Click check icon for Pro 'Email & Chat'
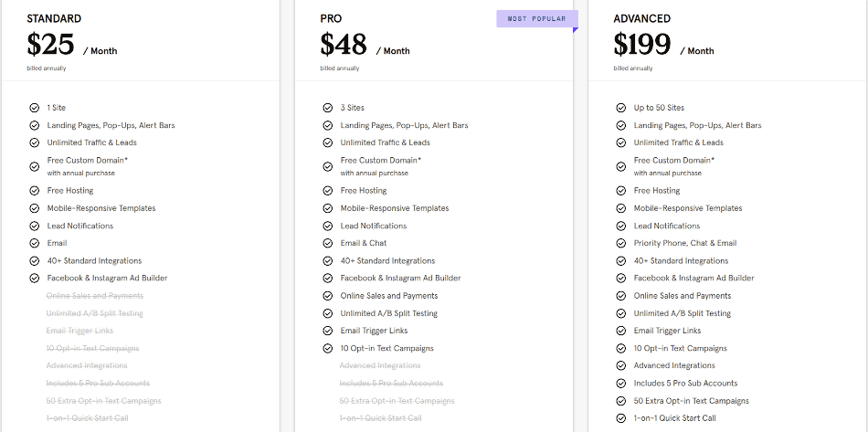The width and height of the screenshot is (868, 432). [x=327, y=243]
